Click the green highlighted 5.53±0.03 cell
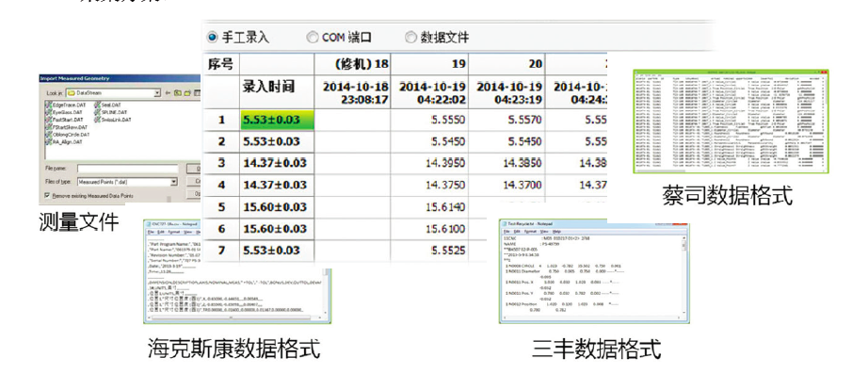The image size is (868, 374). click(x=278, y=120)
